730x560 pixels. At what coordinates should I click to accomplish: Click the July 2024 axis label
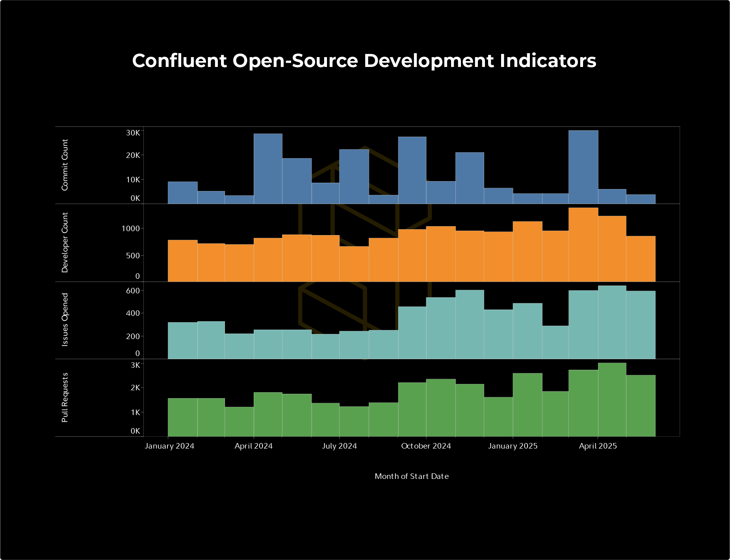click(339, 445)
